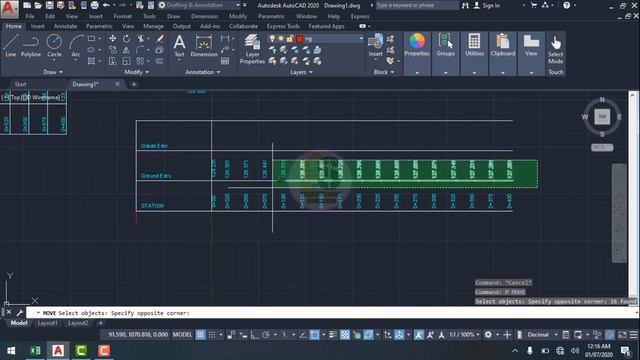Click the MODEL space button in status bar
This screenshot has height=360, width=640.
[182, 335]
